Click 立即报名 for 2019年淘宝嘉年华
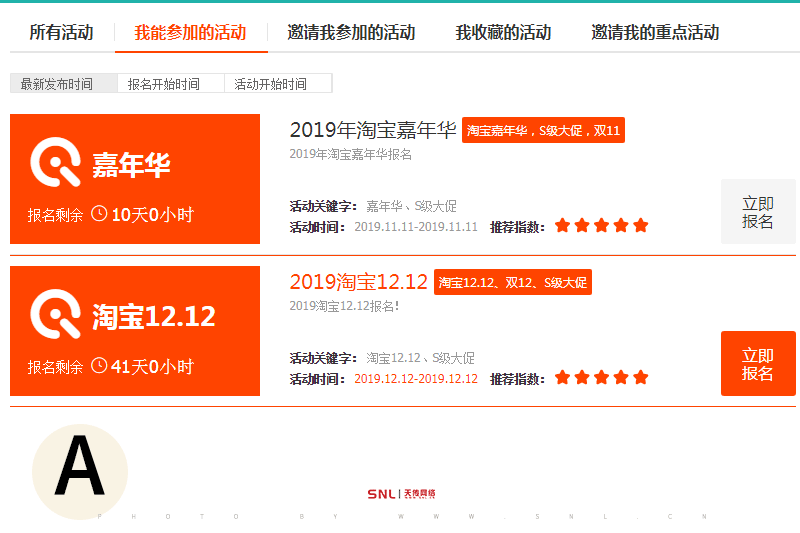Screen dimensions: 800x533 758,212
